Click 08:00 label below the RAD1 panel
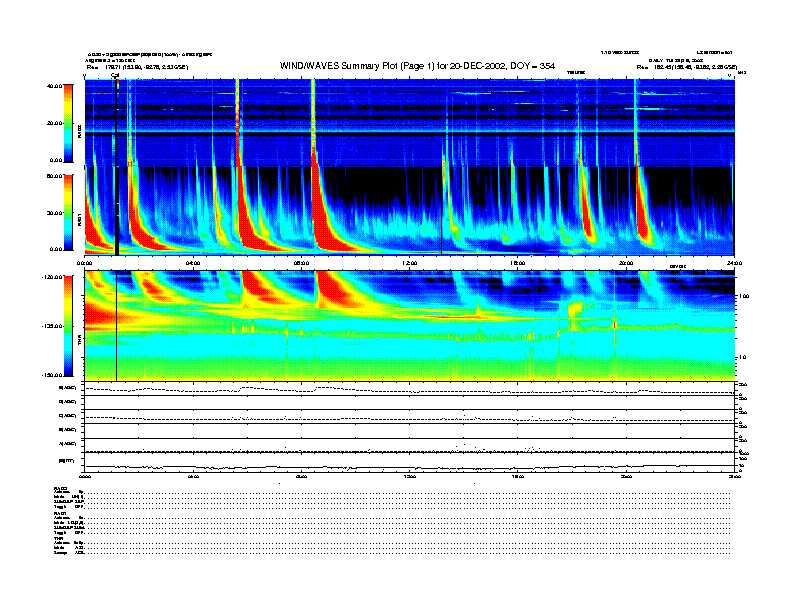This screenshot has width=792, height=612. pos(301,263)
